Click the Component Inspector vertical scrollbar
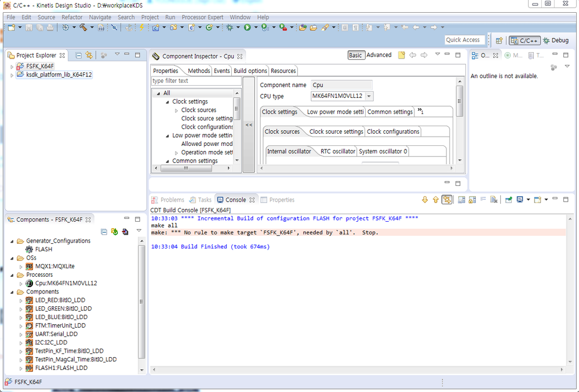This screenshot has width=579, height=392. click(x=460, y=101)
